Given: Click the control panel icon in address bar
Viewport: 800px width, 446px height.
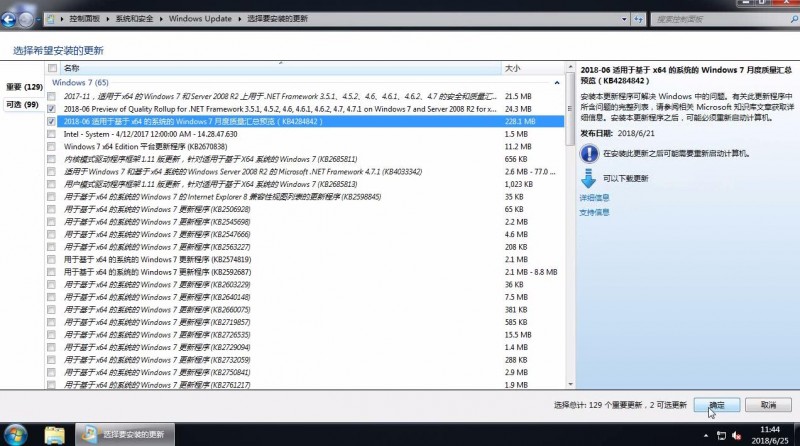Looking at the screenshot, I should [x=51, y=19].
